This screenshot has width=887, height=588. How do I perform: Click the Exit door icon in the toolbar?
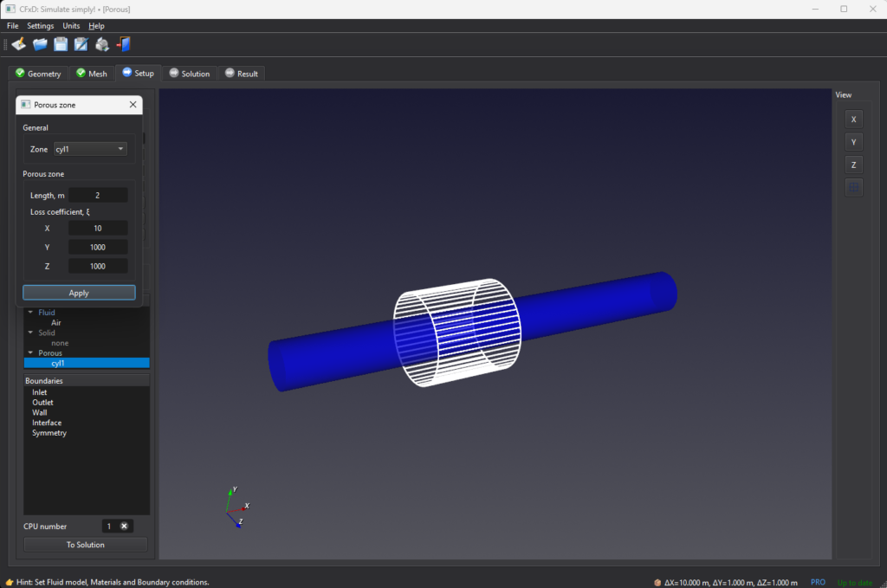click(123, 44)
